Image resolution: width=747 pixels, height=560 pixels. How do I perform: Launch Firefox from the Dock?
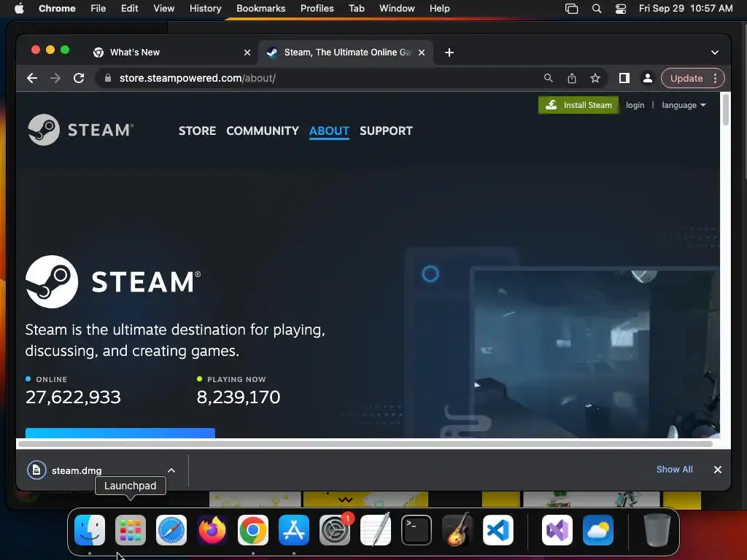[x=212, y=529]
